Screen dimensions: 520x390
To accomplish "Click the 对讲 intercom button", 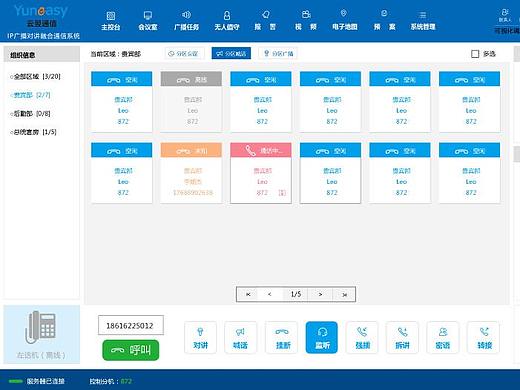I will tap(200, 338).
